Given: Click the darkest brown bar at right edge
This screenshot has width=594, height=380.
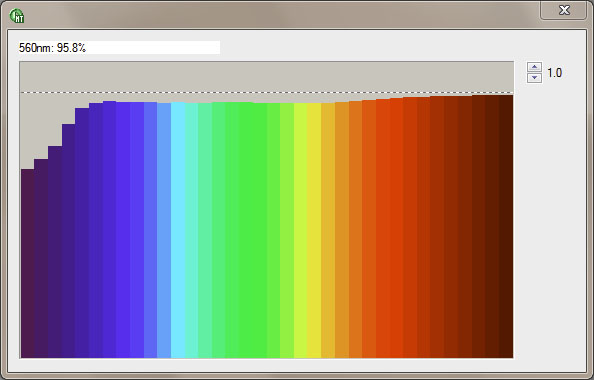Looking at the screenshot, I should click(x=506, y=227).
